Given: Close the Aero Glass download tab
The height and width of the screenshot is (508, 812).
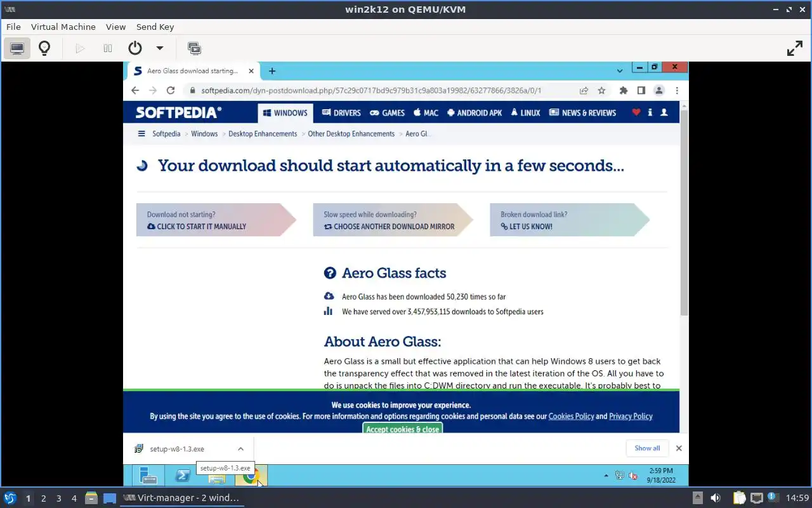Looking at the screenshot, I should [251, 71].
